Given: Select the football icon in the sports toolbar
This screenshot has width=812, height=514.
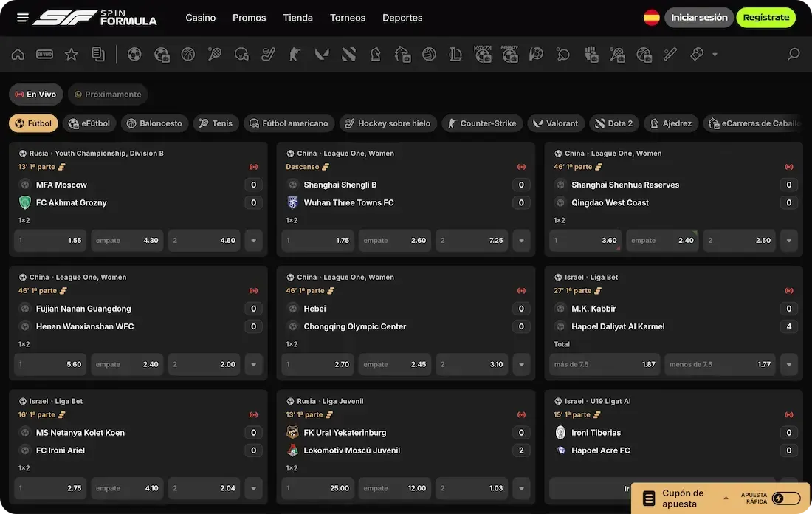Looking at the screenshot, I should pyautogui.click(x=134, y=54).
